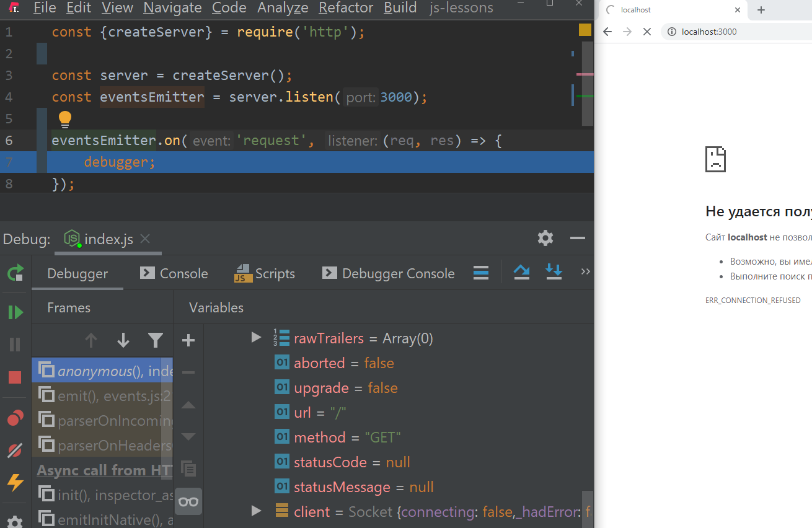Select the emit() frame in the Frames list
The image size is (812, 528).
(x=102, y=396)
